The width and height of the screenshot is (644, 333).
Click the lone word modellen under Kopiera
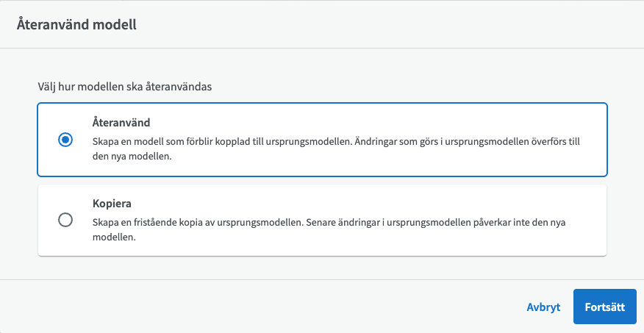point(114,237)
